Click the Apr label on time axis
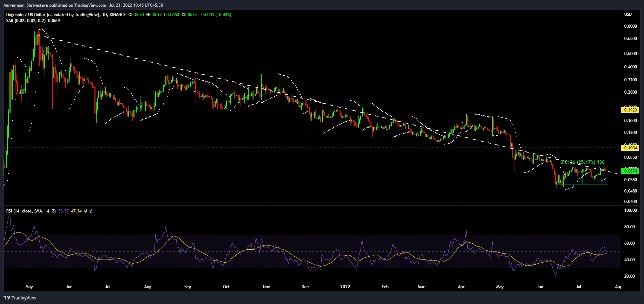The image size is (644, 304). [461, 287]
